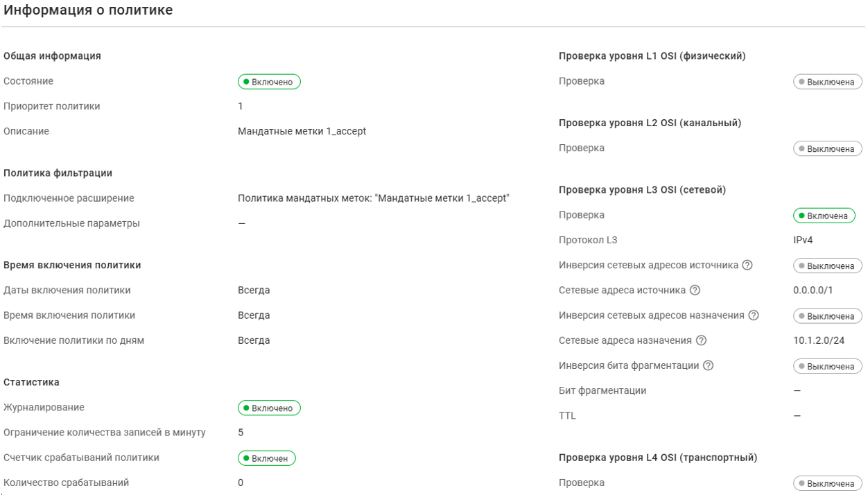Click help icon beside Сетевые адреса назначения
868x495 pixels.
(701, 340)
